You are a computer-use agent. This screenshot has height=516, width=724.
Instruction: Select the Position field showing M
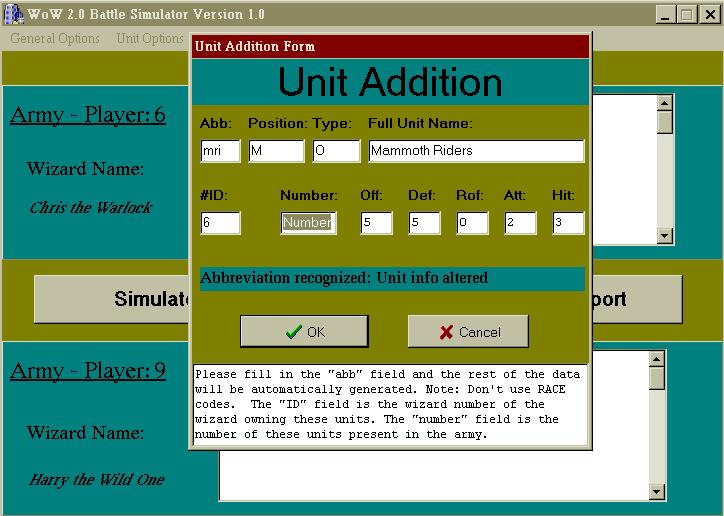(276, 151)
